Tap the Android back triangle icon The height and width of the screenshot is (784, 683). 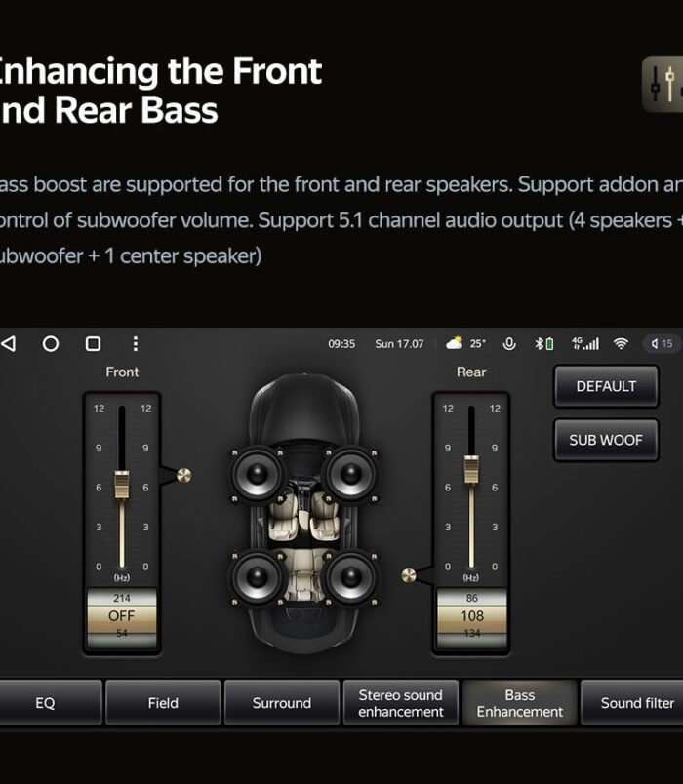click(9, 343)
